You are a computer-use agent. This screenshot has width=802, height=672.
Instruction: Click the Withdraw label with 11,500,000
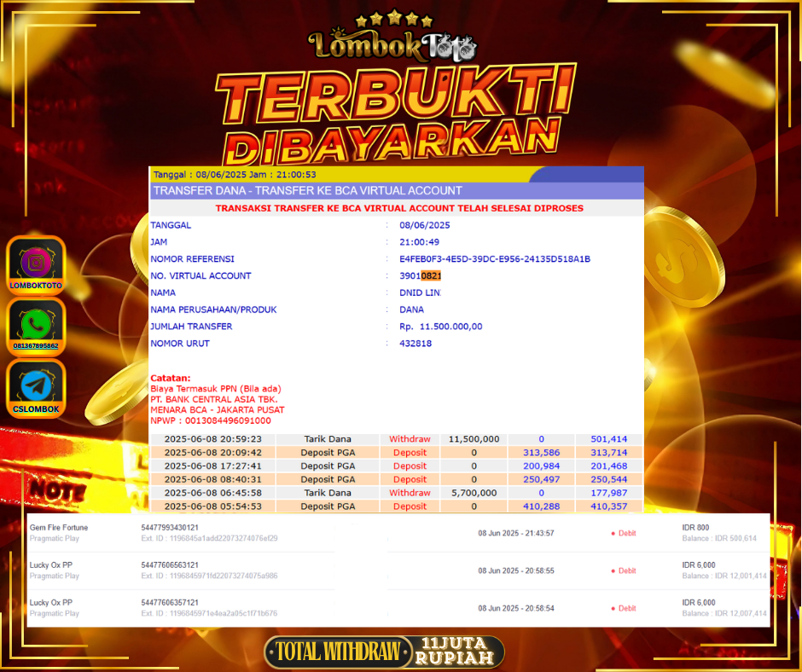pos(410,439)
